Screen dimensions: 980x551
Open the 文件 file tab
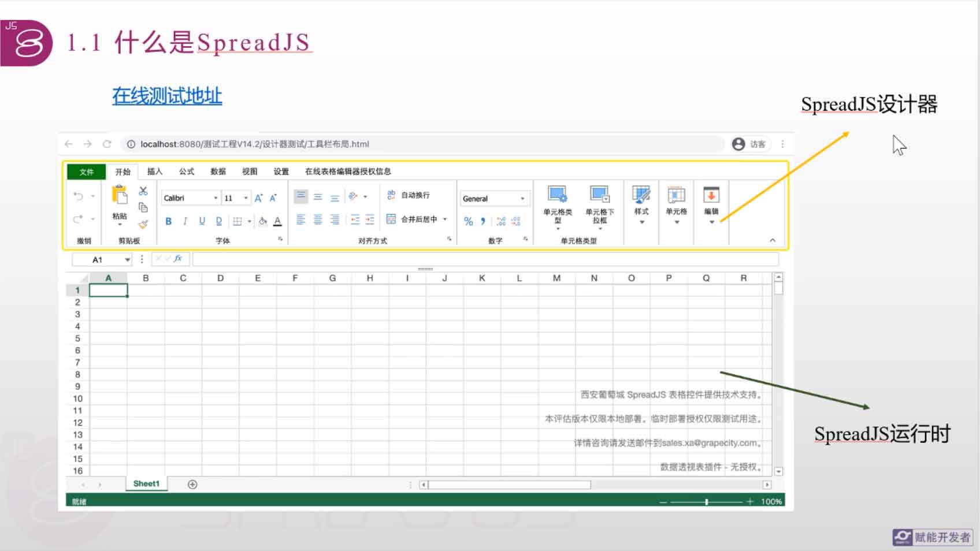(87, 172)
